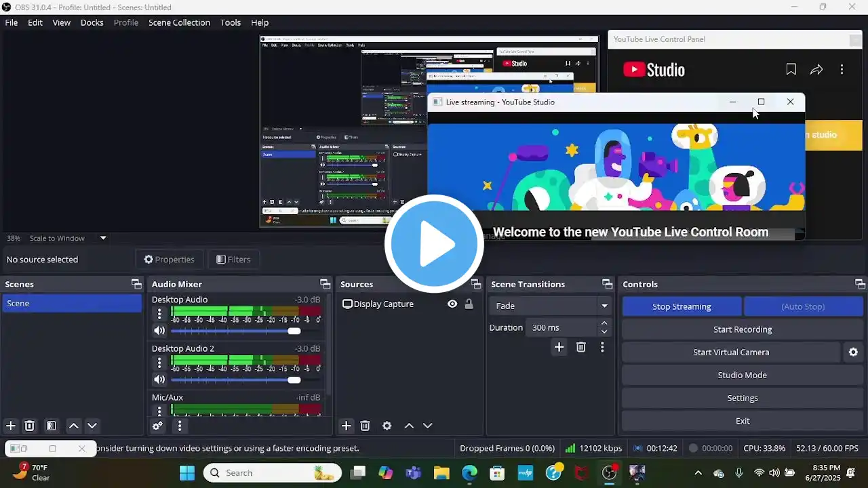Viewport: 868px width, 488px height.
Task: Click Start Virtual Camera button
Action: (x=731, y=352)
